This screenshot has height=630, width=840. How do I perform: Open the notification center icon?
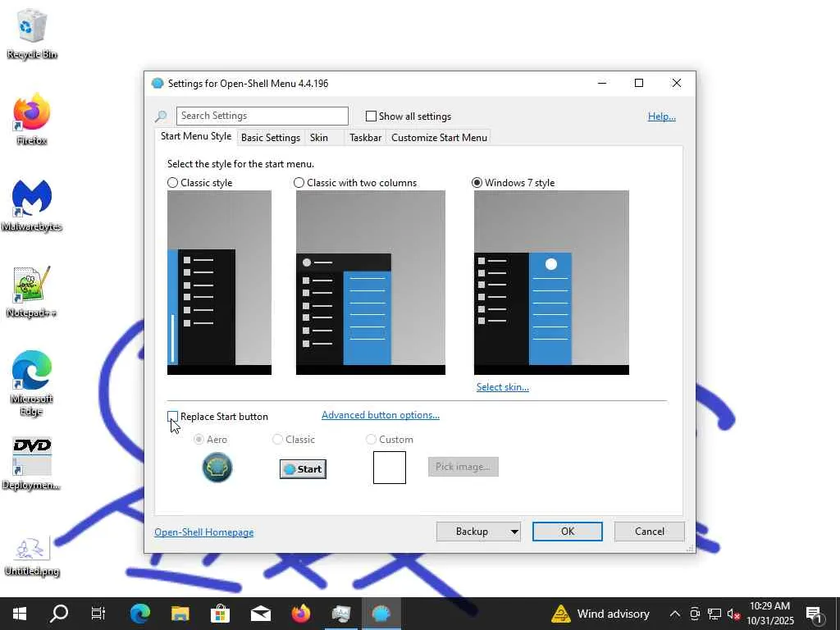815,614
